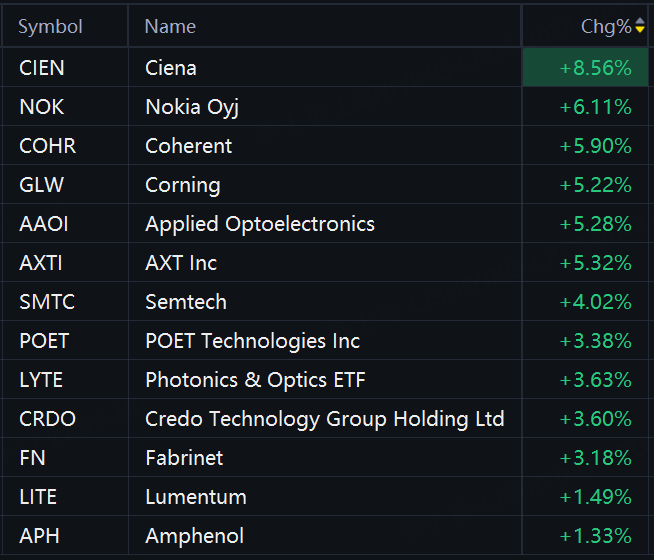Click Amphenol's +1.33% change value
The height and width of the screenshot is (560, 654).
pyautogui.click(x=595, y=536)
